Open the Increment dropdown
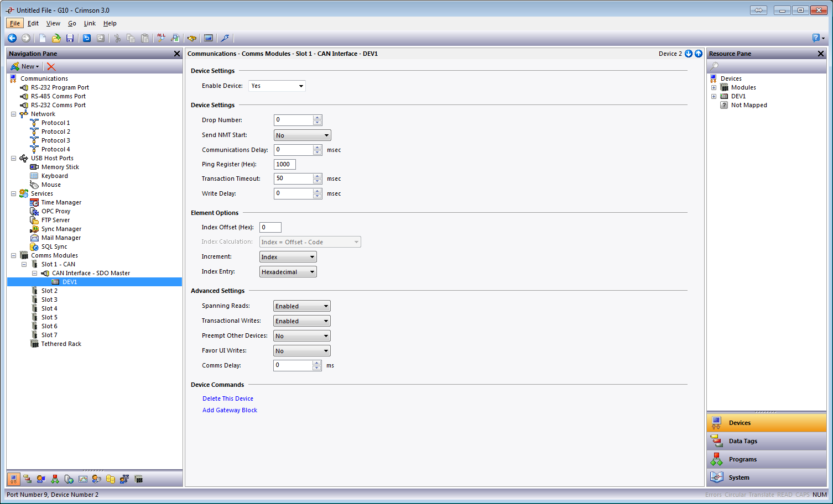833x504 pixels. [288, 257]
